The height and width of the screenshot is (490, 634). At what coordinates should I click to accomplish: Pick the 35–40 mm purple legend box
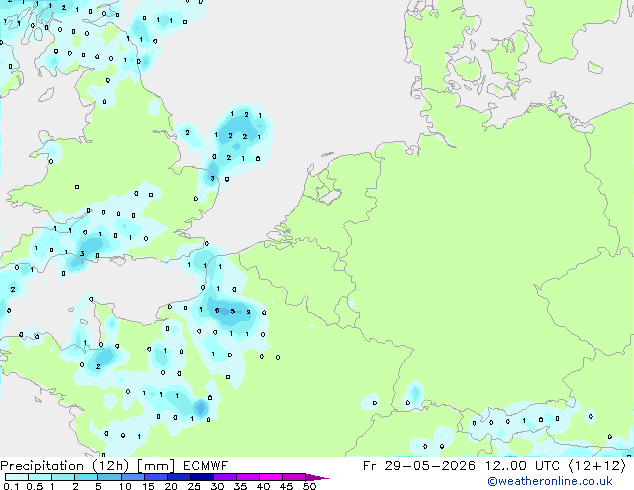[247, 477]
